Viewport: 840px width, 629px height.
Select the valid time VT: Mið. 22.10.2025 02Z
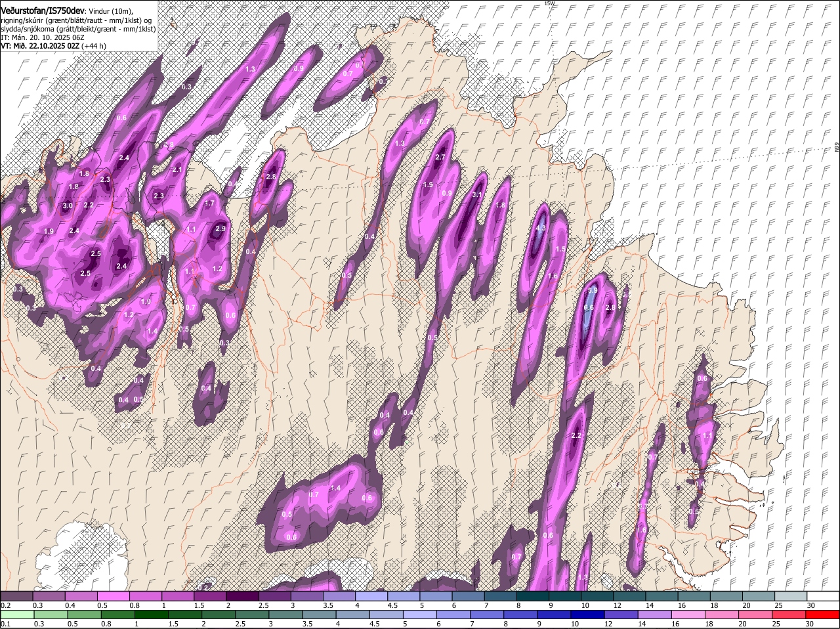[40, 46]
